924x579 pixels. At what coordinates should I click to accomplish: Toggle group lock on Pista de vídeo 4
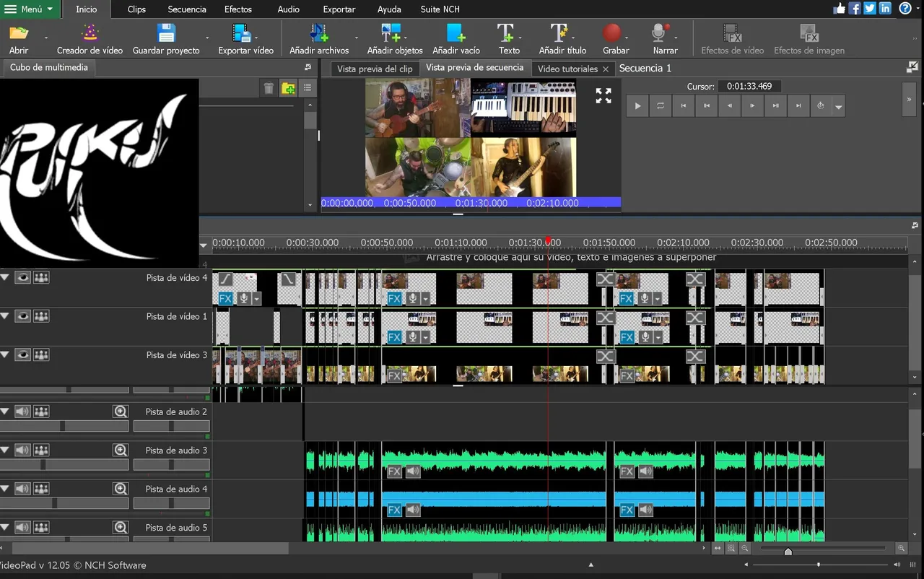pyautogui.click(x=41, y=277)
